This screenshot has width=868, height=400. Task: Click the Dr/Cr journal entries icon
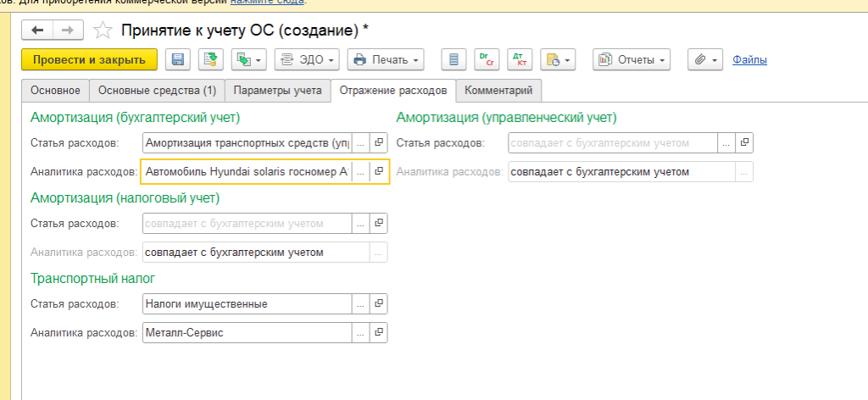tap(487, 59)
